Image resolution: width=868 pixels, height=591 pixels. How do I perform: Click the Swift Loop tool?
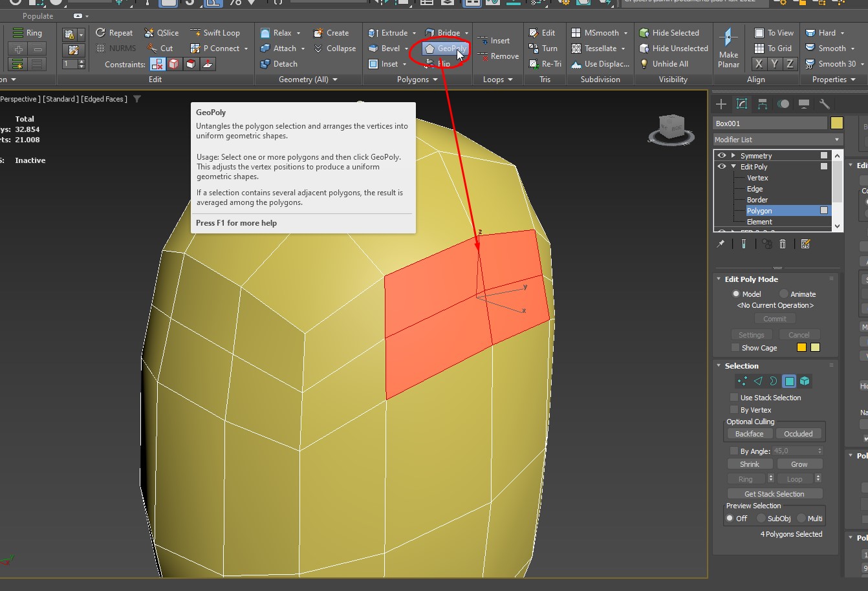click(215, 33)
